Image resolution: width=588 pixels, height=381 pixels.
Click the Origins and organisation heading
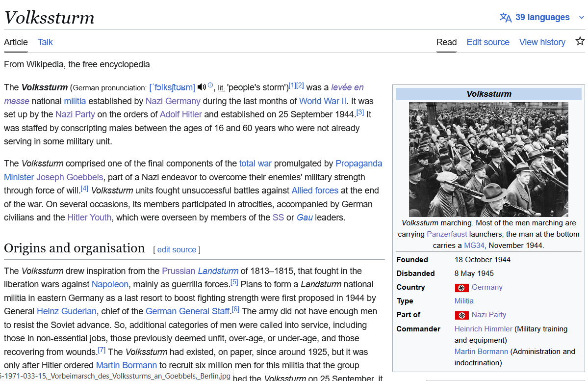tap(74, 248)
